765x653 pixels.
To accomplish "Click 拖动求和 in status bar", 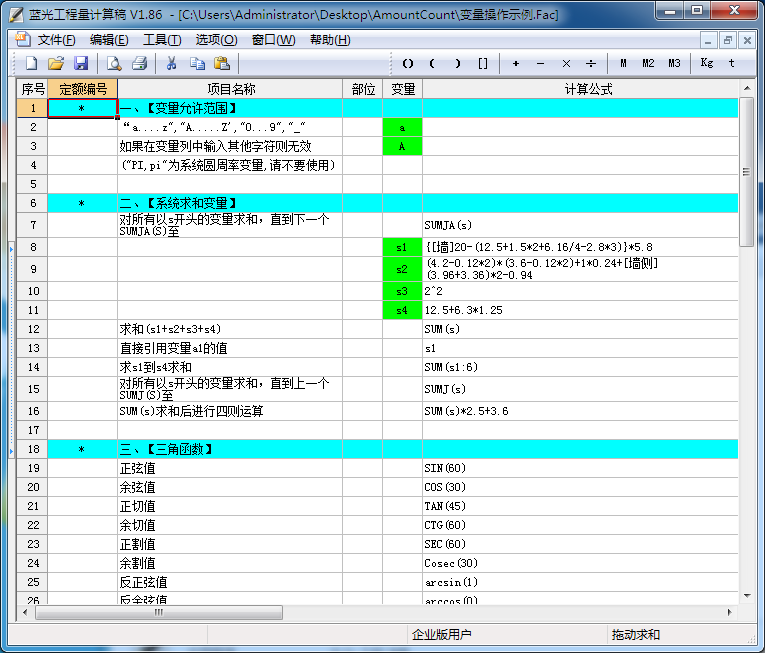I will pyautogui.click(x=636, y=634).
